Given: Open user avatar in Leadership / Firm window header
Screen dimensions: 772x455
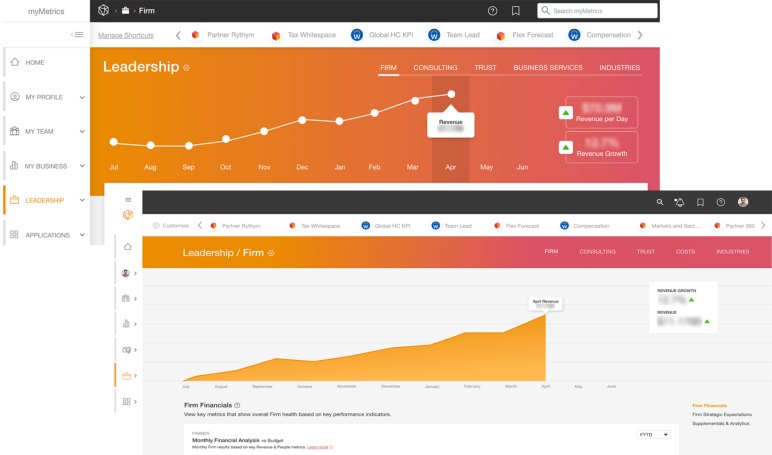Looking at the screenshot, I should (x=743, y=201).
